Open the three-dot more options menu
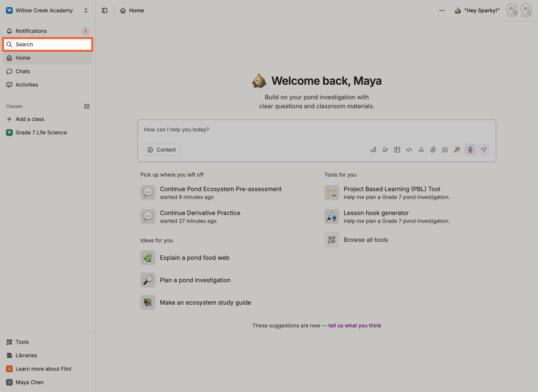 point(442,10)
